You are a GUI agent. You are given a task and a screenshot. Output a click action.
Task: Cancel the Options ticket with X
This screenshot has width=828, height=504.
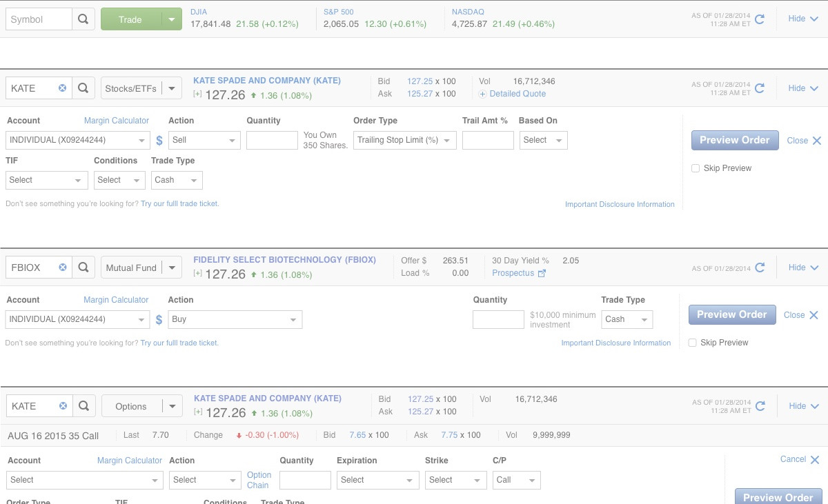tap(815, 460)
